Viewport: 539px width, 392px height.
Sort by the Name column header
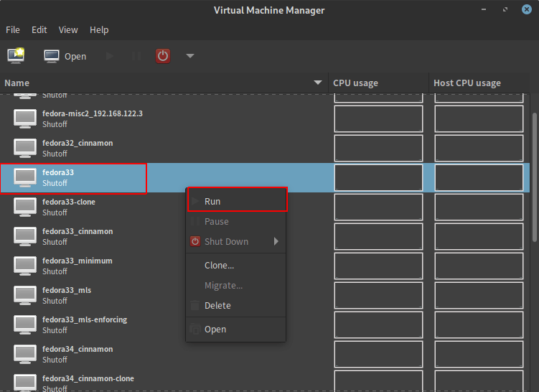point(164,83)
